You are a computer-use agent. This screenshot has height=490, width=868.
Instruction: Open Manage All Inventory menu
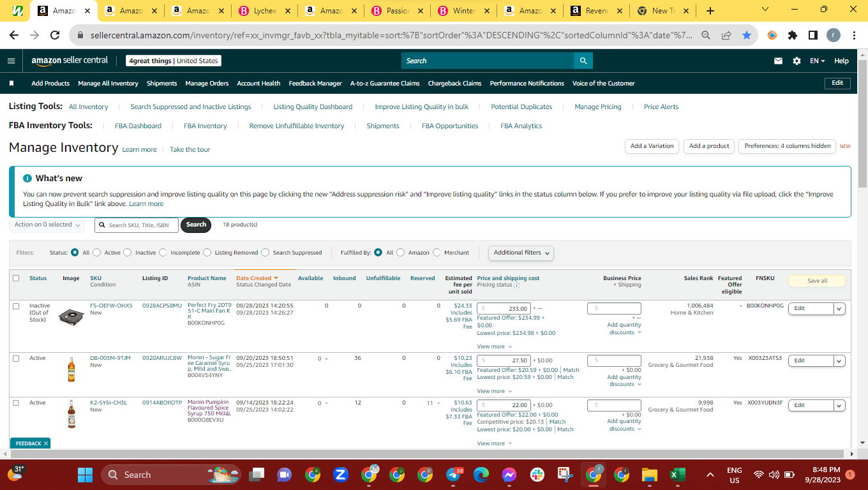pos(108,84)
